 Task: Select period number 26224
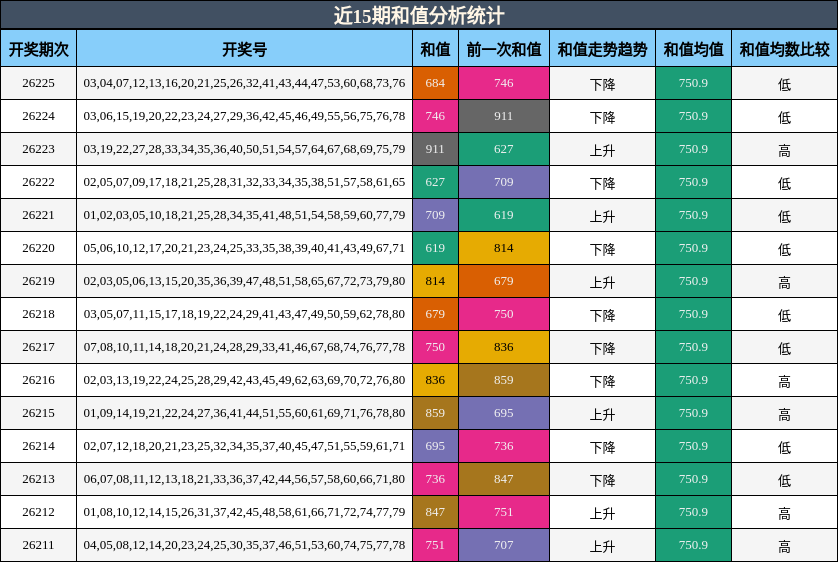click(x=38, y=116)
